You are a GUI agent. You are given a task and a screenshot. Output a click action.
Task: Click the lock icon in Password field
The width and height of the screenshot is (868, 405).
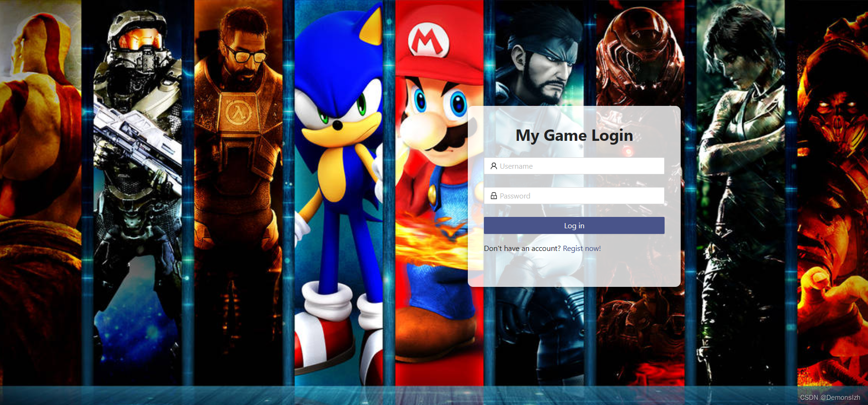click(x=493, y=196)
